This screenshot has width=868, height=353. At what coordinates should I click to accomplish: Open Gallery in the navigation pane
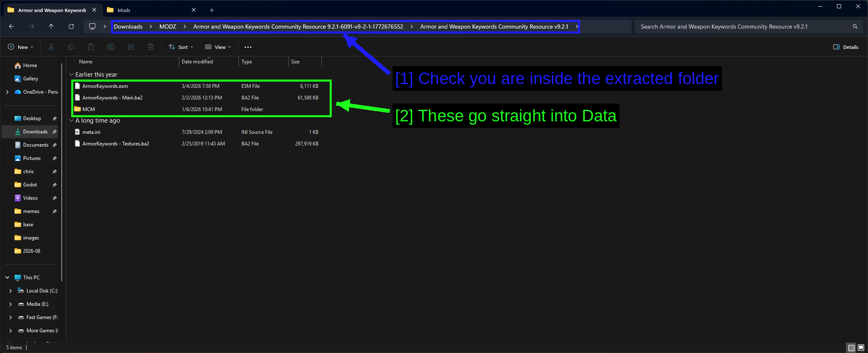[30, 79]
